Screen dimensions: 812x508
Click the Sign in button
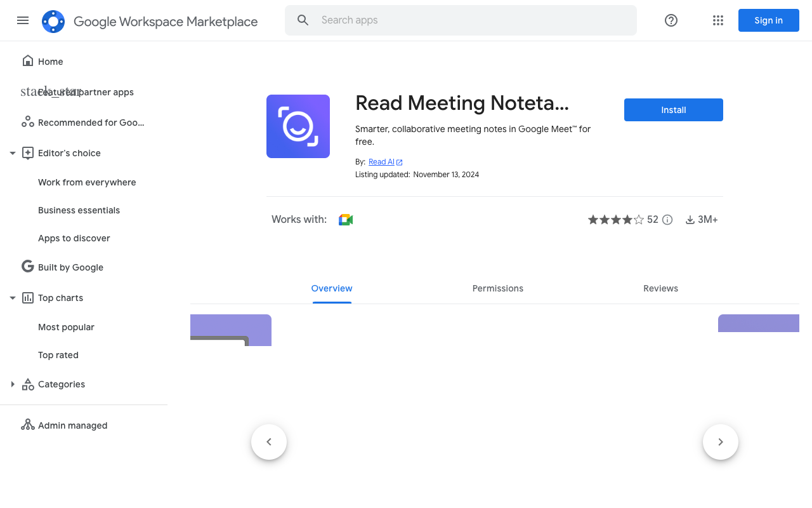pyautogui.click(x=769, y=20)
